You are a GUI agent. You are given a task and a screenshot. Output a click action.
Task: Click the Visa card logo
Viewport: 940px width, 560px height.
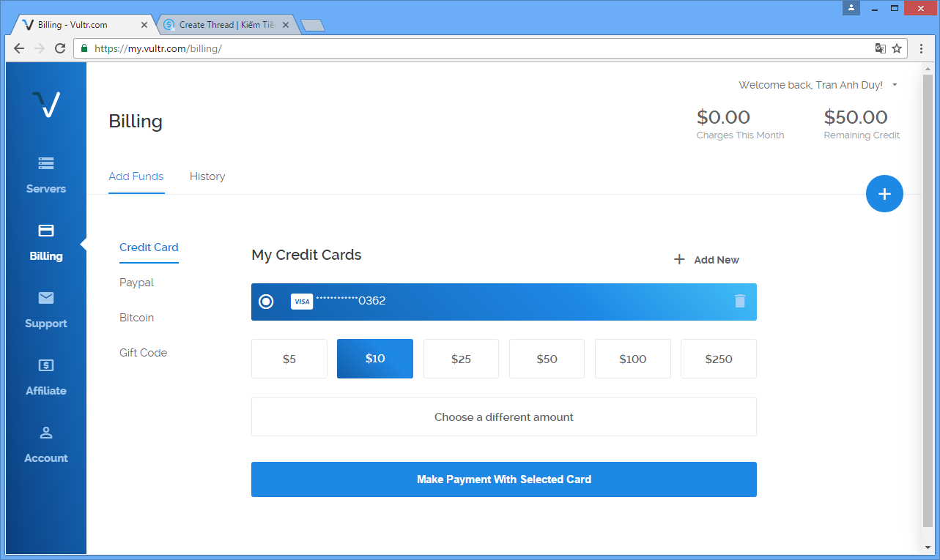(302, 302)
